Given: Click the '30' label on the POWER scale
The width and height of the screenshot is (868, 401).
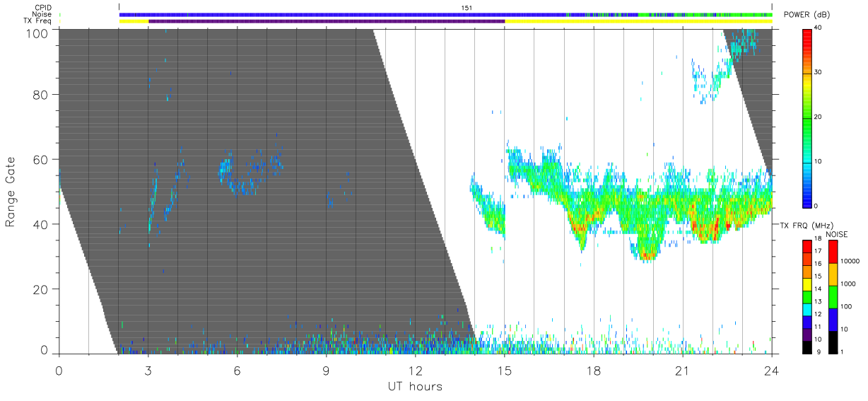Looking at the screenshot, I should [x=819, y=72].
